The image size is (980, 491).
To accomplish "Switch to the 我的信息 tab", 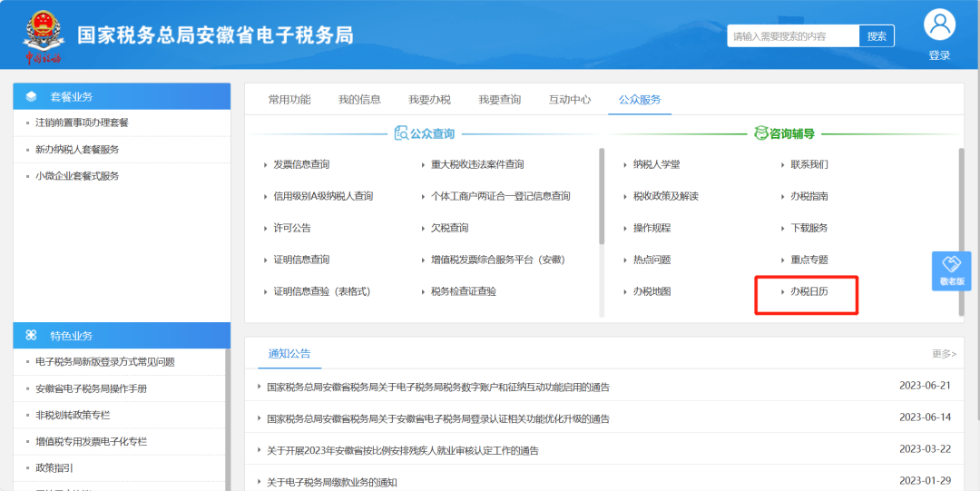I will pos(359,100).
